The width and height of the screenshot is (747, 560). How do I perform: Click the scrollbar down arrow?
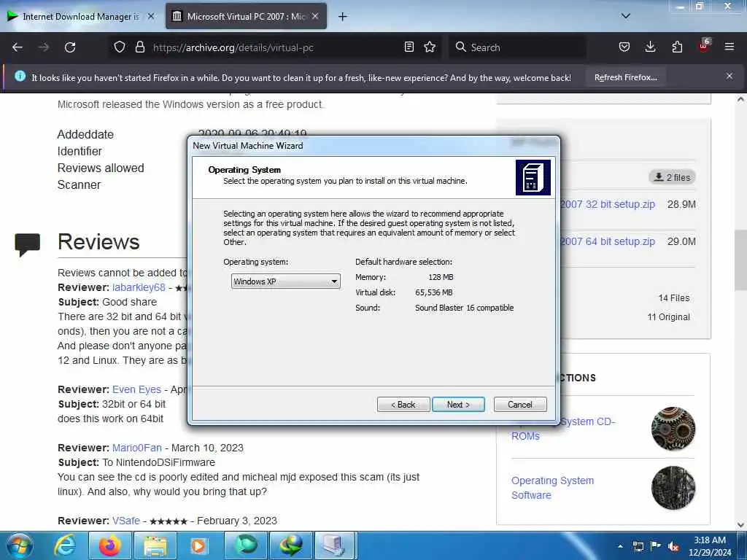[x=740, y=525]
